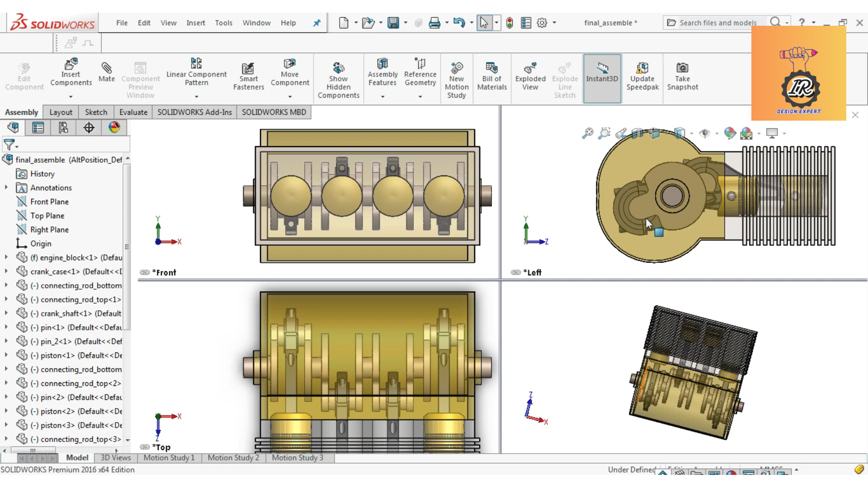Toggle the *Left viewport link icon

(x=515, y=272)
